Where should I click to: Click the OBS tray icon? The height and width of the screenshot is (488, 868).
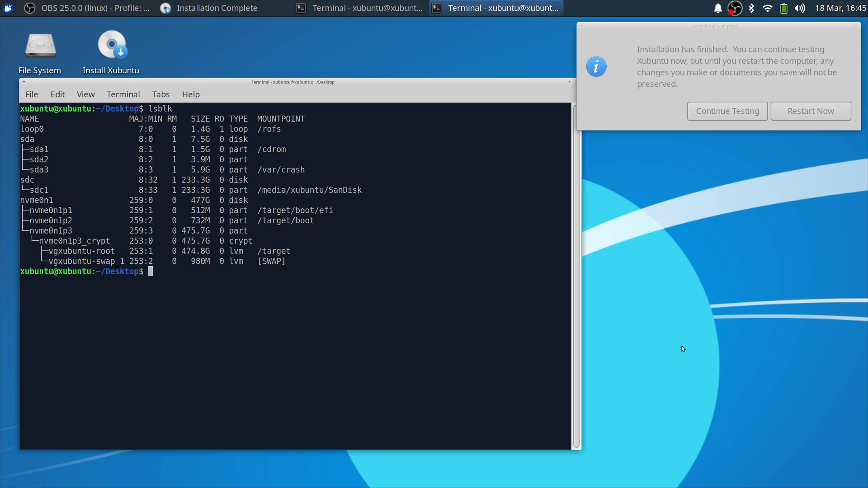point(735,8)
